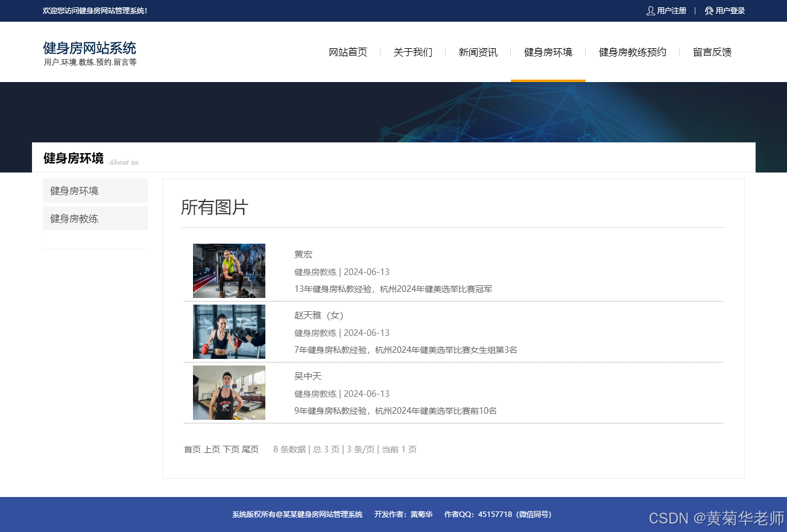Click the user login icon in top bar
Screen dimensions: 787x532
coord(709,10)
